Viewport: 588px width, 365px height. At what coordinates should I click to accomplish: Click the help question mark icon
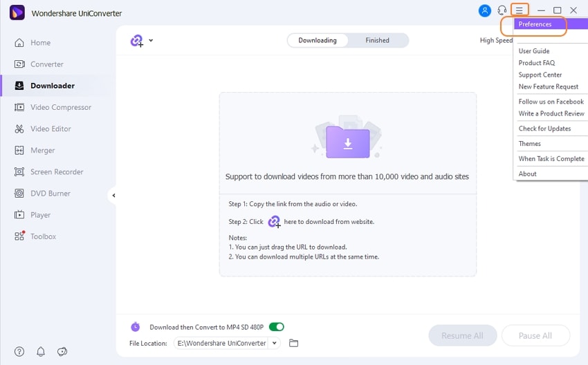[19, 351]
